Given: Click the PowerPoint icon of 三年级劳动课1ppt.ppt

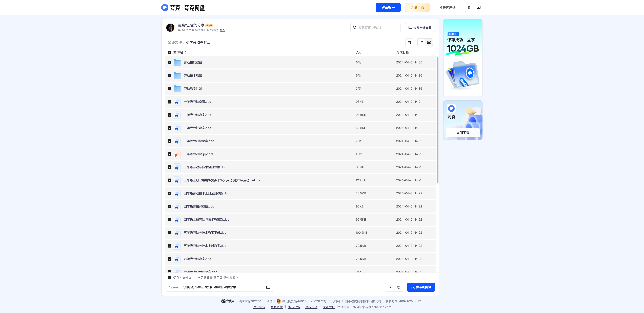Looking at the screenshot, I should click(177, 154).
